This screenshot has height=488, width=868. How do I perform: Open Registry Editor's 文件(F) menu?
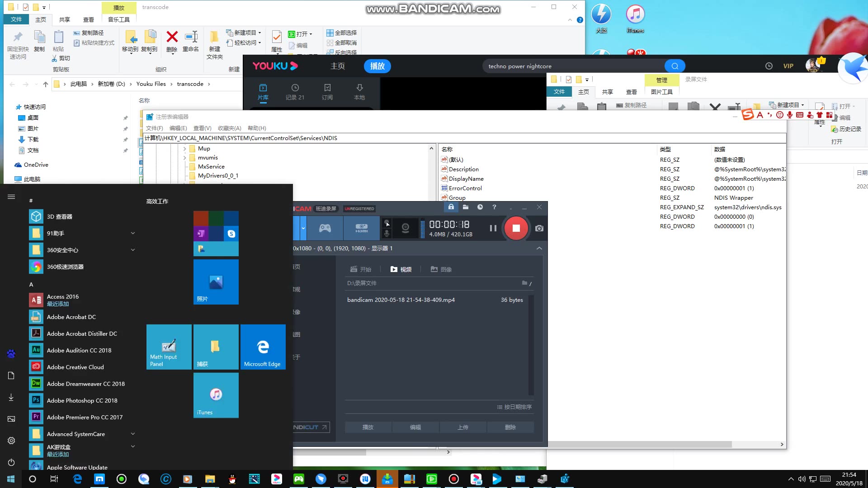coord(154,128)
